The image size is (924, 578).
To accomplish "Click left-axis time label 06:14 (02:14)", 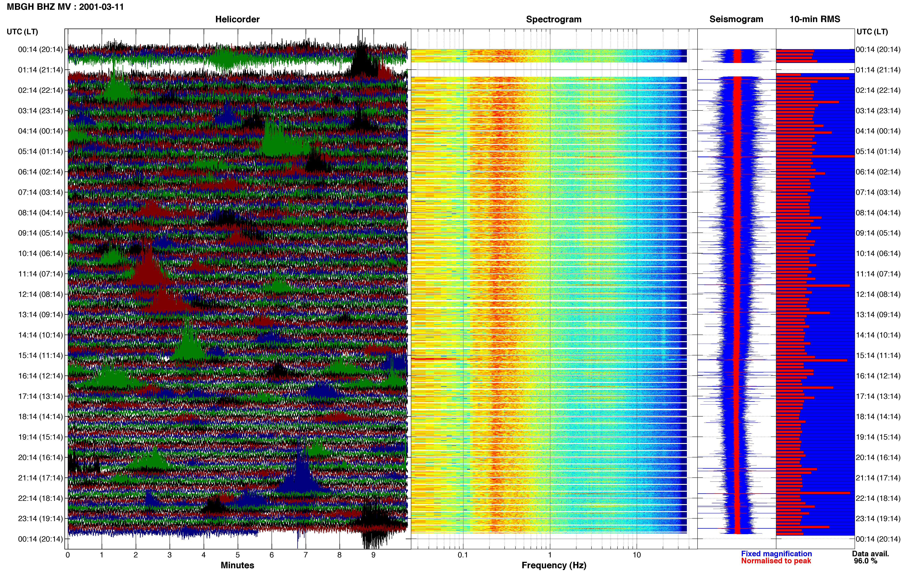I will point(41,172).
